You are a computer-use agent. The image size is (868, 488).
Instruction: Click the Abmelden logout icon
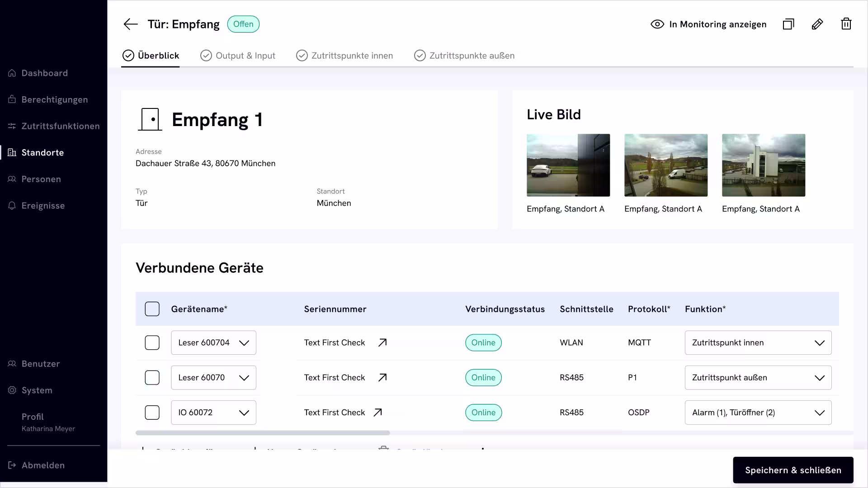click(x=12, y=465)
